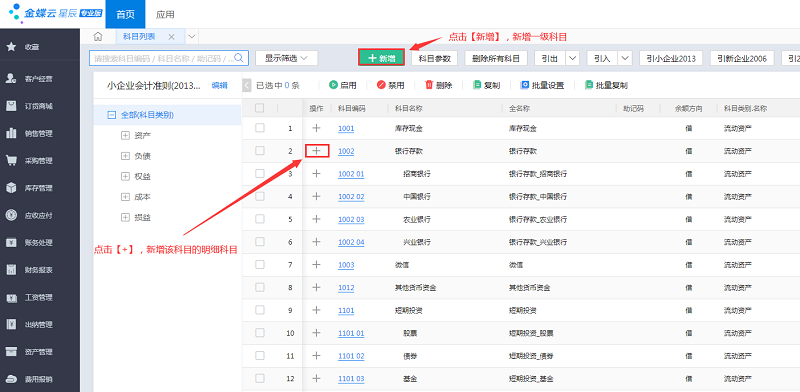Viewport: 800px width, 392px height.
Task: Tick the checkbox for row 1 库存现金
Action: [x=260, y=128]
